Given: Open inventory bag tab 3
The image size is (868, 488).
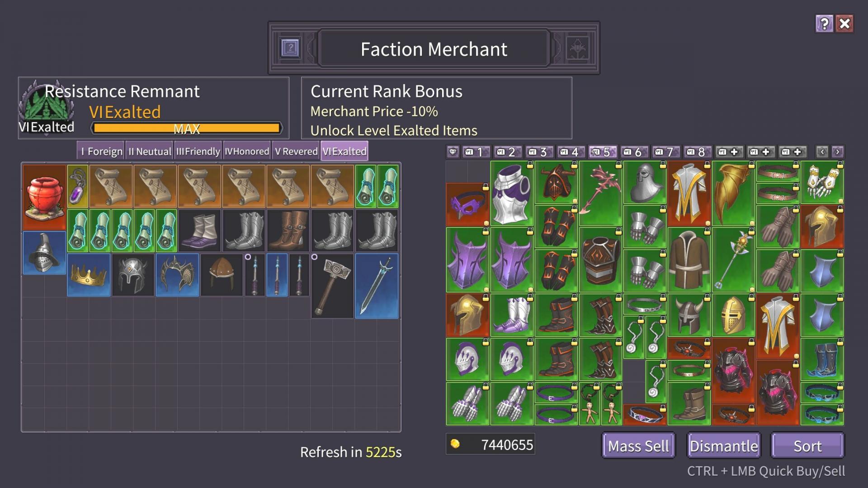Looking at the screenshot, I should pos(538,152).
